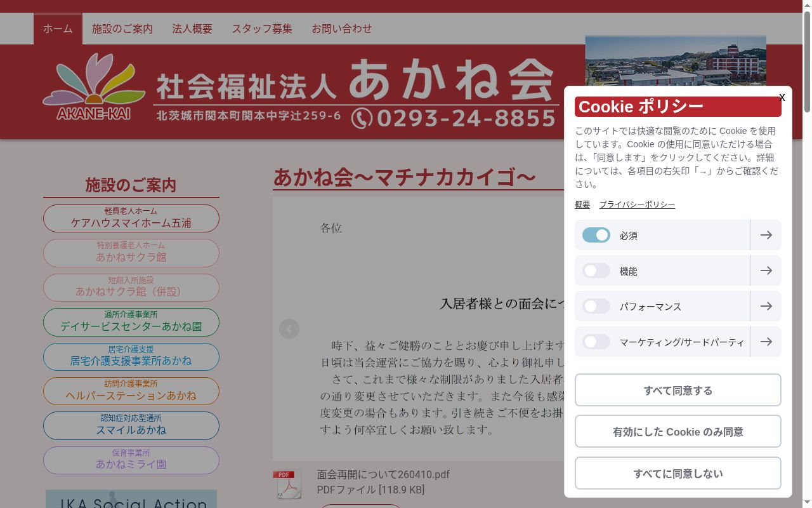Click the aerial facility photo in the header
The image size is (812, 508).
click(676, 61)
